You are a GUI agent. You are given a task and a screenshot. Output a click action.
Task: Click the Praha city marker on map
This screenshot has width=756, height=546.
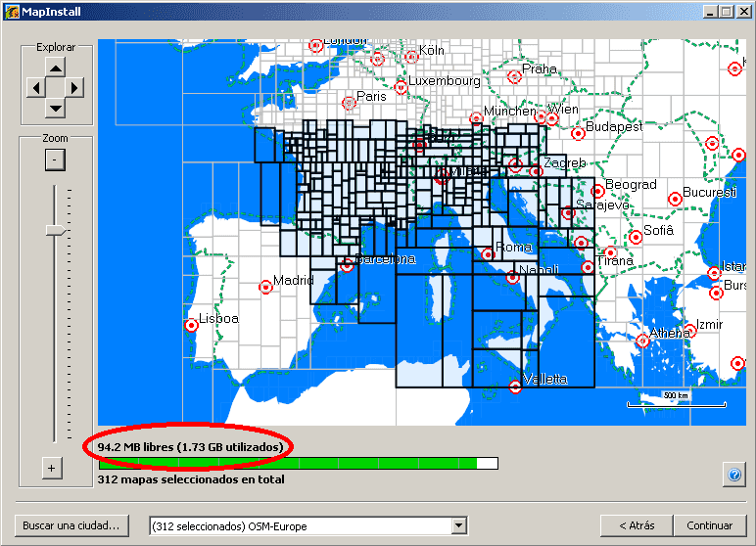pos(514,76)
